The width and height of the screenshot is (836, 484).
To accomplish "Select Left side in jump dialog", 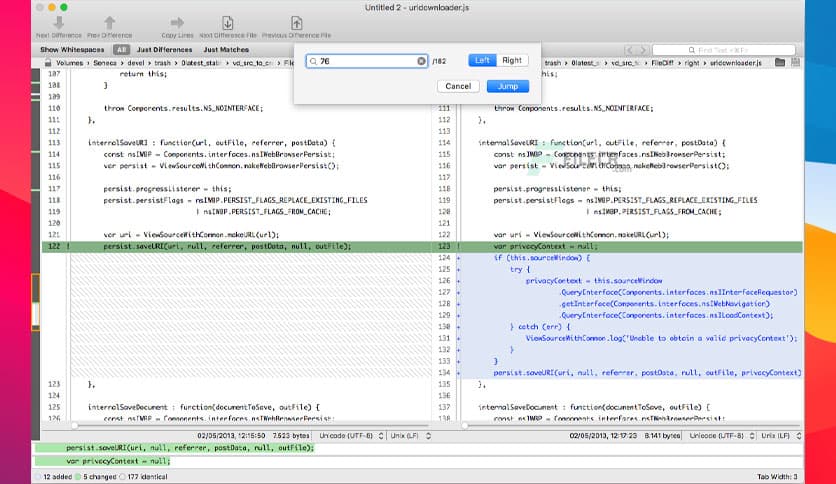I will (482, 60).
